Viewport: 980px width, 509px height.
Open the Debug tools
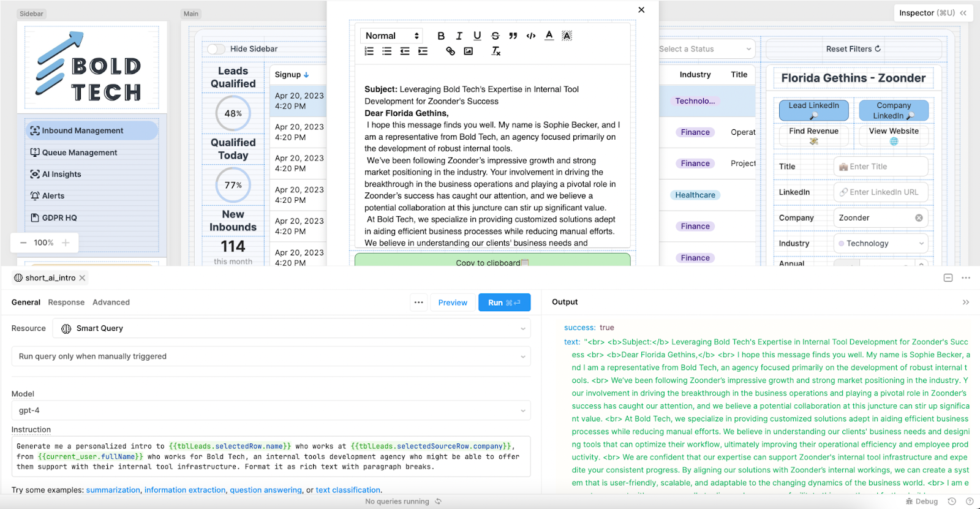click(x=922, y=501)
